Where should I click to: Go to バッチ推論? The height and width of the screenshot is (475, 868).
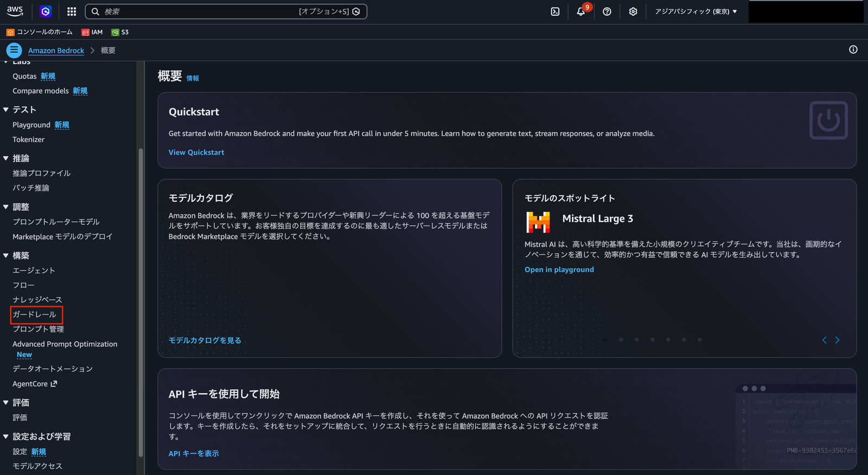(31, 188)
